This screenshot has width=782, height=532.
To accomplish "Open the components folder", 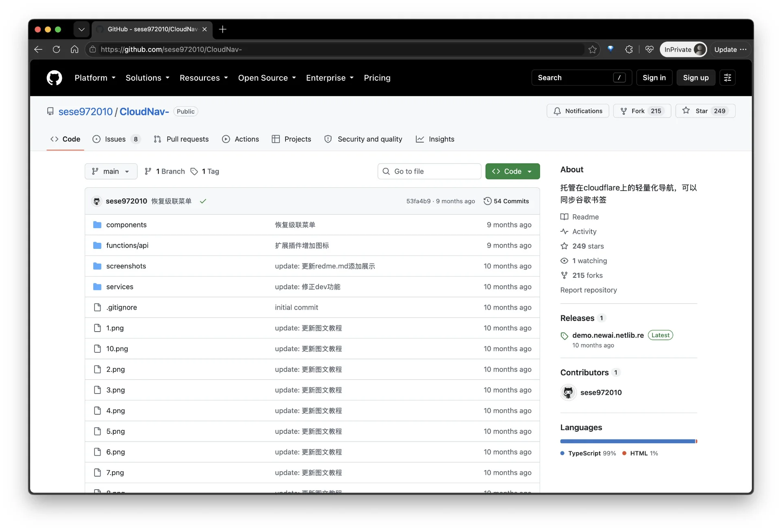I will (126, 225).
